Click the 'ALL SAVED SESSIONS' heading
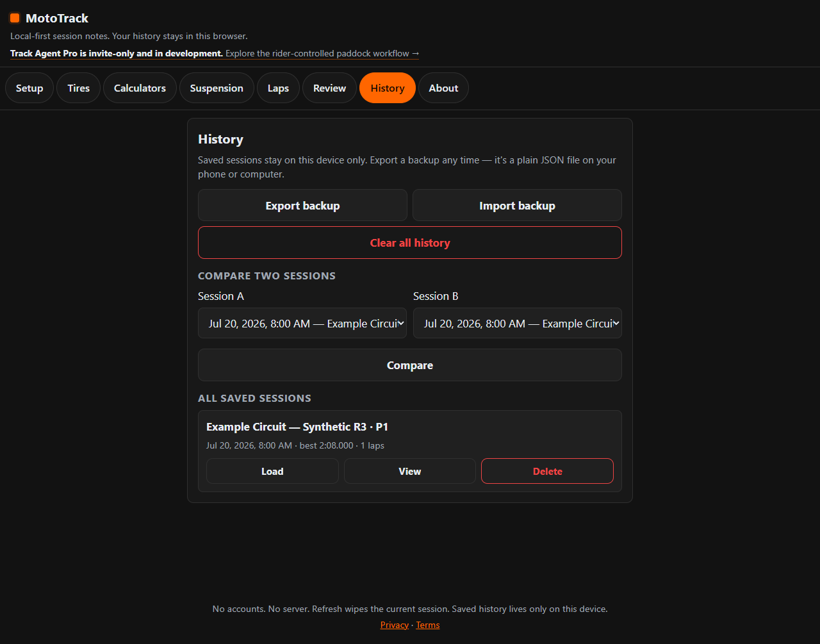 [x=254, y=398]
